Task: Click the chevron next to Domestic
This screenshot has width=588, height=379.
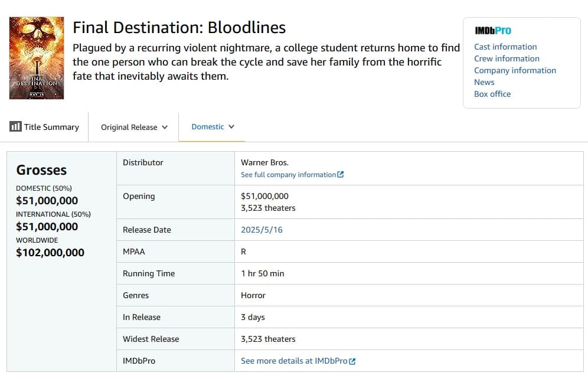Action: (x=231, y=127)
